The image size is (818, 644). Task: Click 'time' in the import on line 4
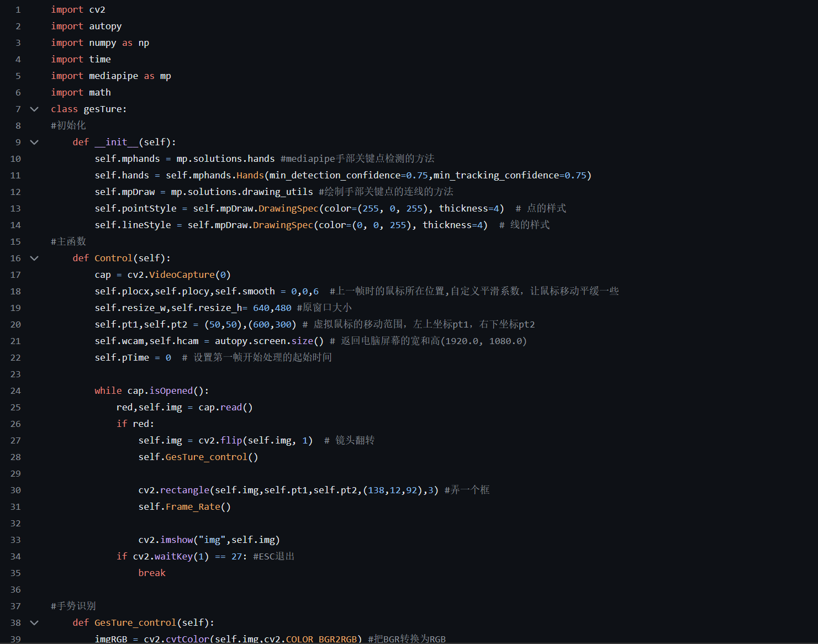click(x=100, y=59)
